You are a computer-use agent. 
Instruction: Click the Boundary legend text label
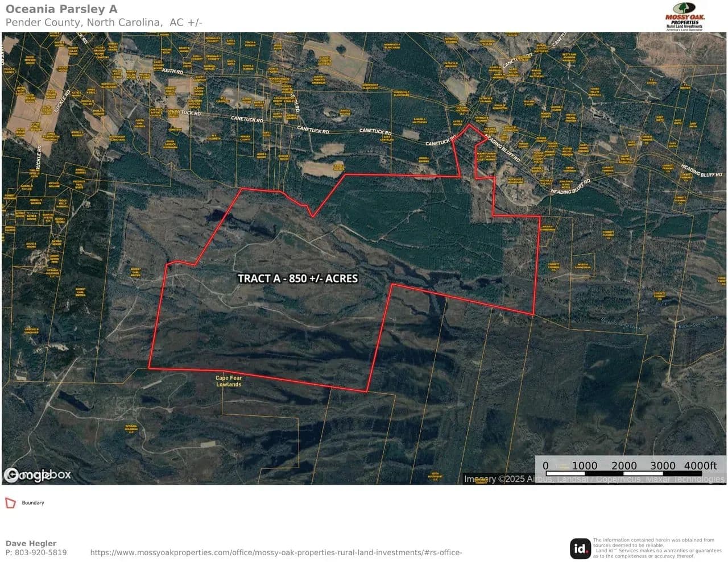[x=33, y=503]
